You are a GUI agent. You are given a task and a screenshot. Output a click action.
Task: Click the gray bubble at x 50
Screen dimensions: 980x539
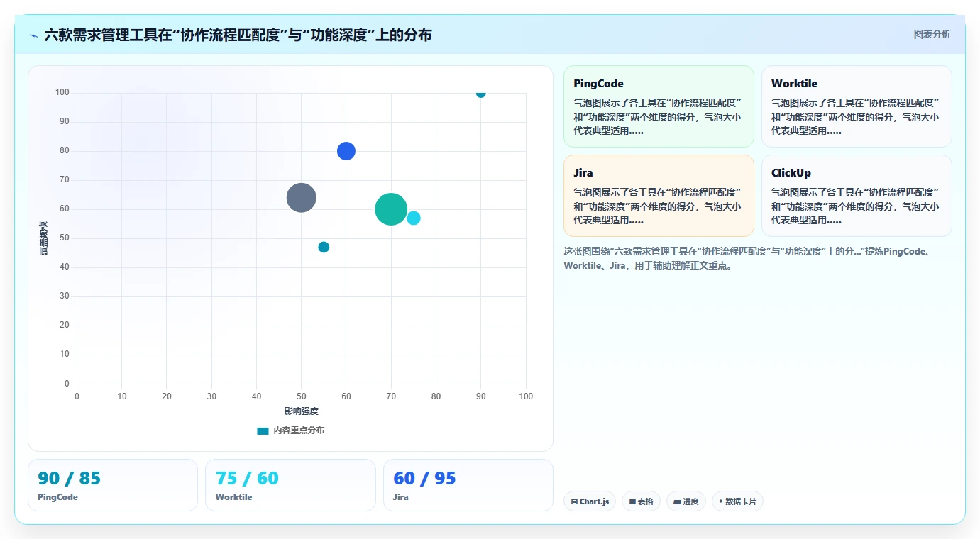click(302, 197)
